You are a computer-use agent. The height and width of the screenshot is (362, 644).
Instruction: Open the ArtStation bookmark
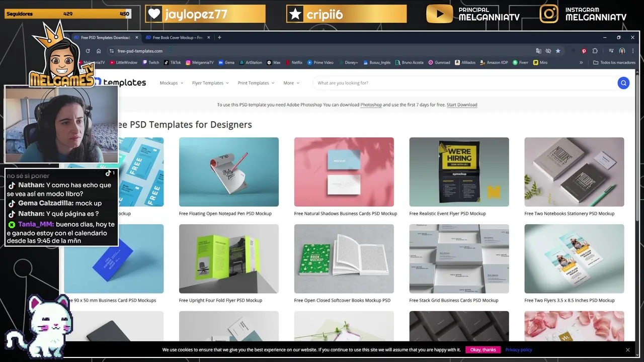251,62
